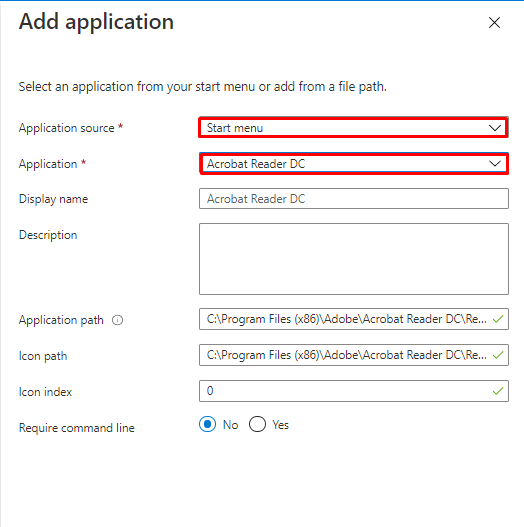Click the Require command line label
Image resolution: width=524 pixels, height=527 pixels.
(77, 428)
